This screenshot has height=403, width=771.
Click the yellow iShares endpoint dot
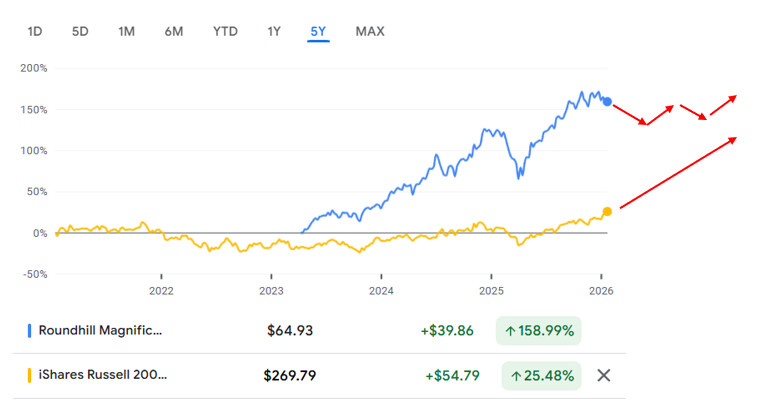point(607,211)
